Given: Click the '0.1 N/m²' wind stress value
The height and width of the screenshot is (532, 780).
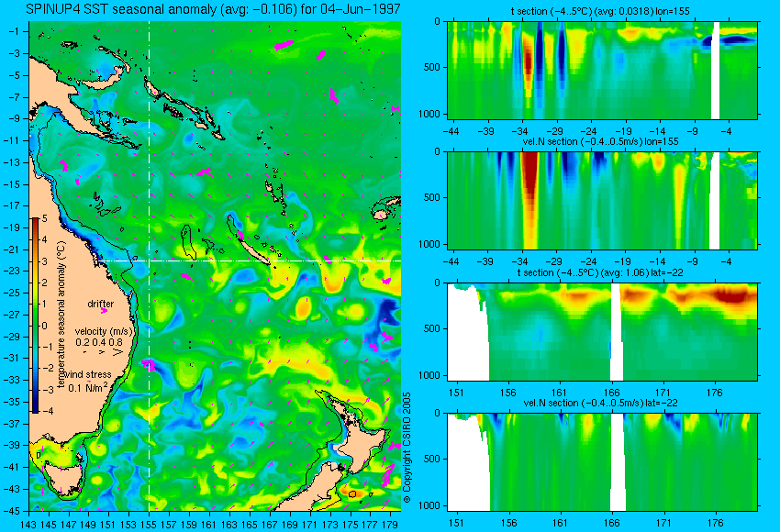Looking at the screenshot, I should [87, 387].
